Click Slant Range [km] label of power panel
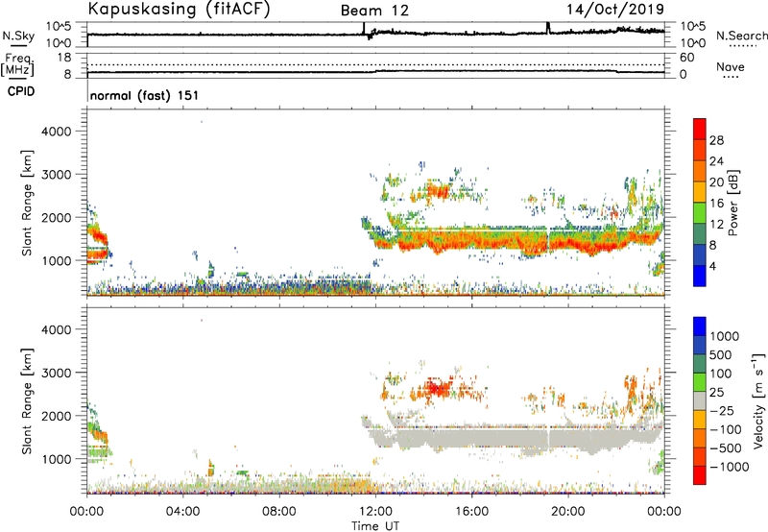 27,203
